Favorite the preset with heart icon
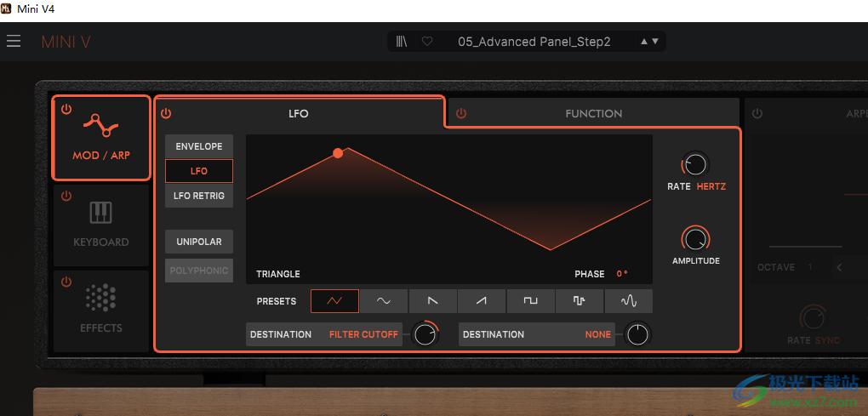This screenshot has height=416, width=868. (427, 41)
